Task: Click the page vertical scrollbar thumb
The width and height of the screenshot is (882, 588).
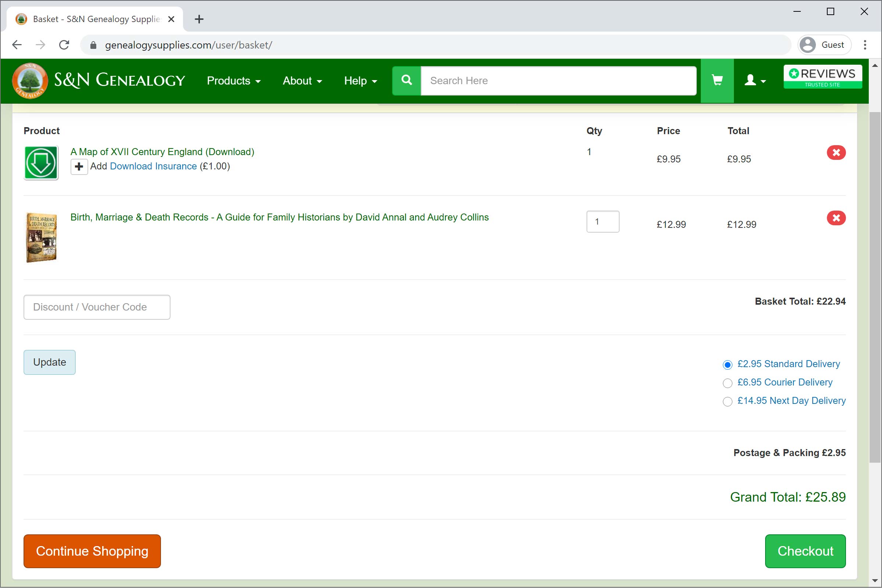Action: pos(875,287)
